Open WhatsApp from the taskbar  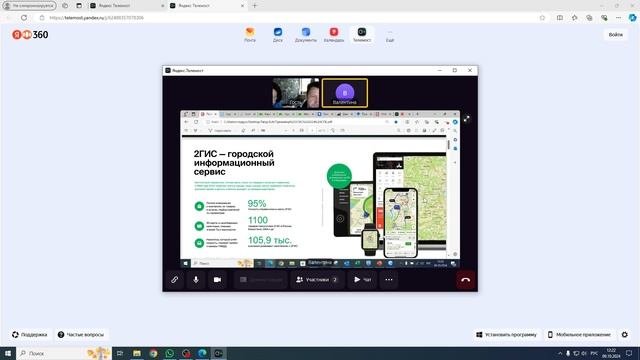[170, 353]
